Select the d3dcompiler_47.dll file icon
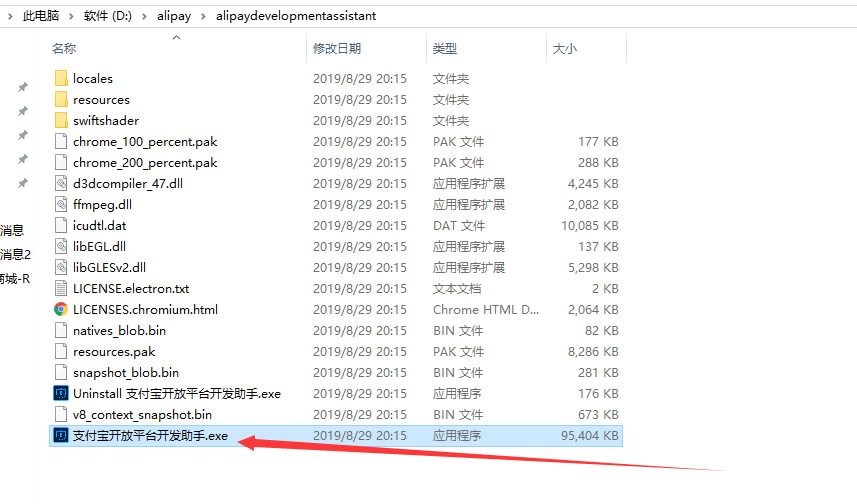Screen dimensions: 857x504 pos(60,184)
